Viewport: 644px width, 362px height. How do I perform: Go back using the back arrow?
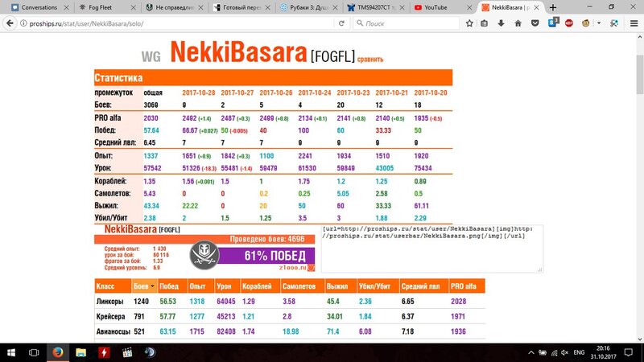(9, 23)
